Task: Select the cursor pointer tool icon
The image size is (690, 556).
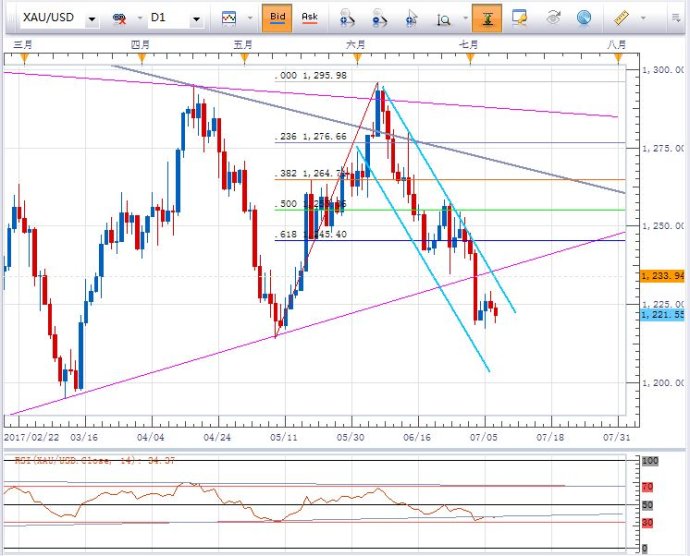Action: (411, 18)
